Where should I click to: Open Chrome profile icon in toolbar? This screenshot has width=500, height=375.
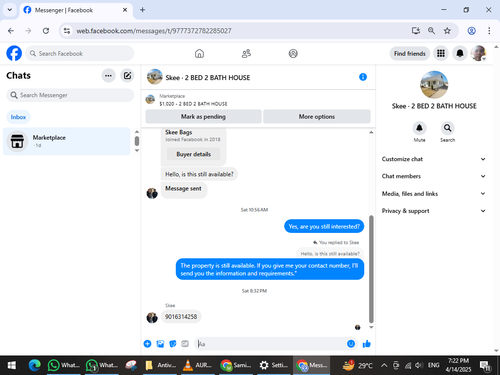471,31
